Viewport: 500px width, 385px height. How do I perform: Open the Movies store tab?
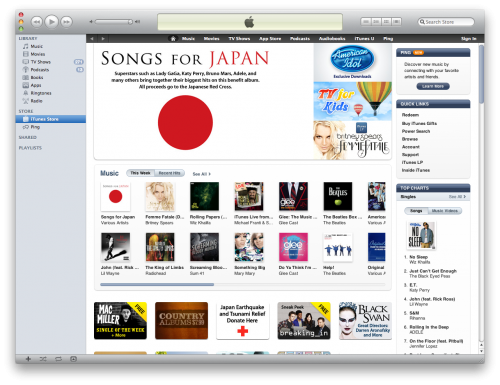click(211, 39)
